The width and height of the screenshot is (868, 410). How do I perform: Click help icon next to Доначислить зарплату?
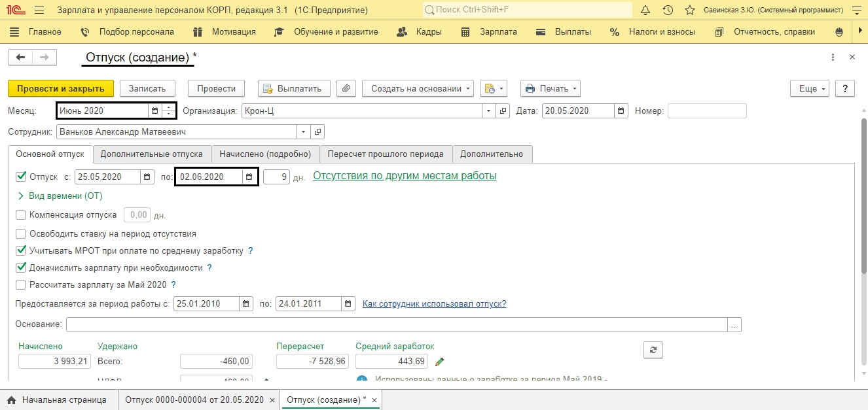click(209, 268)
